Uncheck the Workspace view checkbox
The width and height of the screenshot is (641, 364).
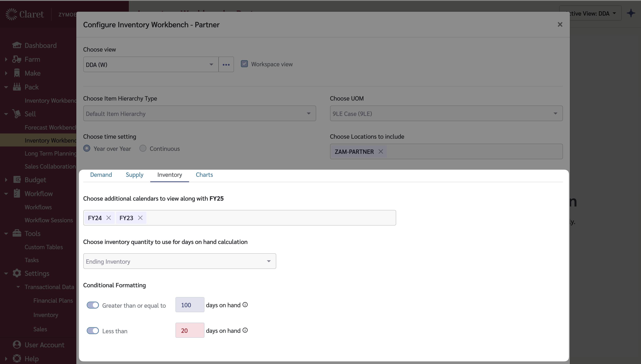[x=244, y=64]
